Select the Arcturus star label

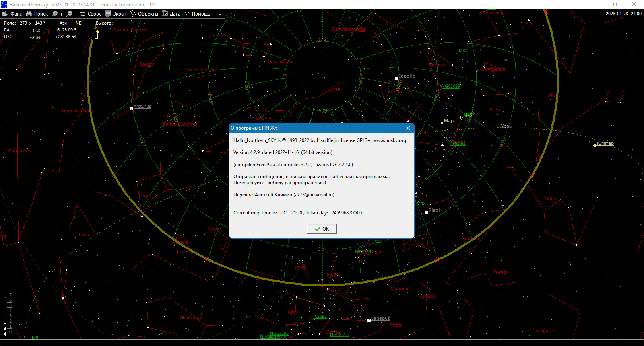(142, 106)
